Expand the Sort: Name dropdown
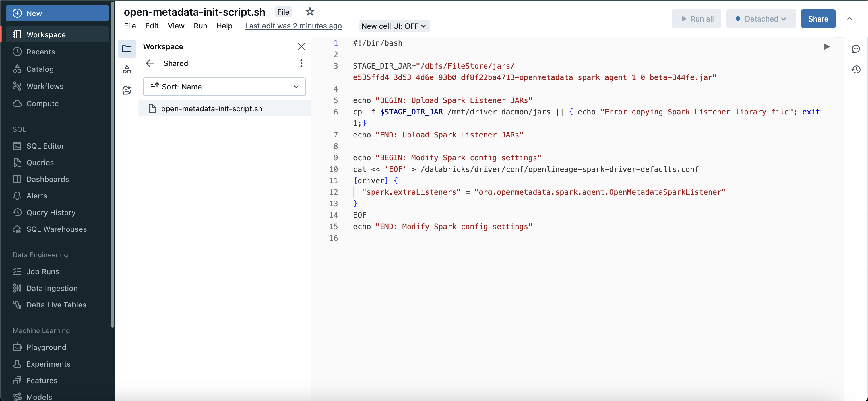The image size is (868, 401). pos(224,87)
